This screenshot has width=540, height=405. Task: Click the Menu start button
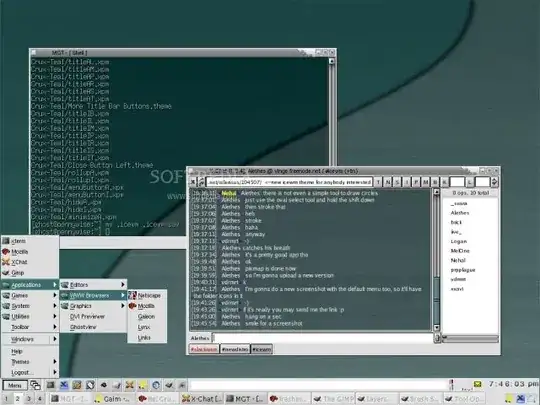[x=15, y=385]
